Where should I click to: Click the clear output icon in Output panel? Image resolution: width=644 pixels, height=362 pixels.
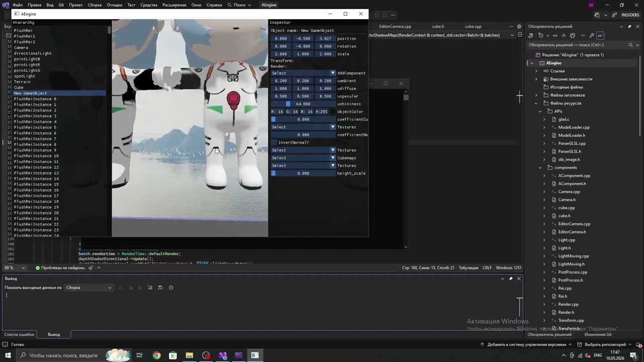click(x=150, y=288)
